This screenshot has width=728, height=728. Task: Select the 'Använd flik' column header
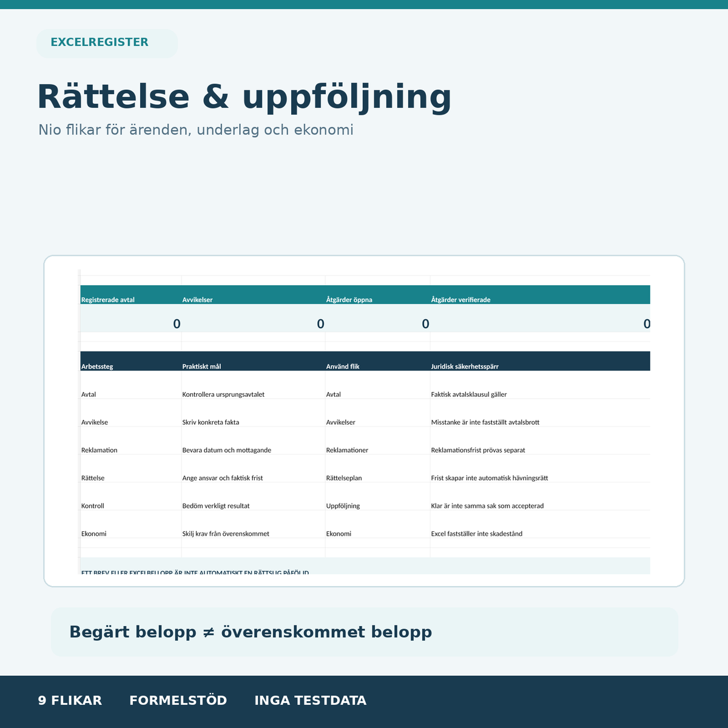(x=377, y=361)
